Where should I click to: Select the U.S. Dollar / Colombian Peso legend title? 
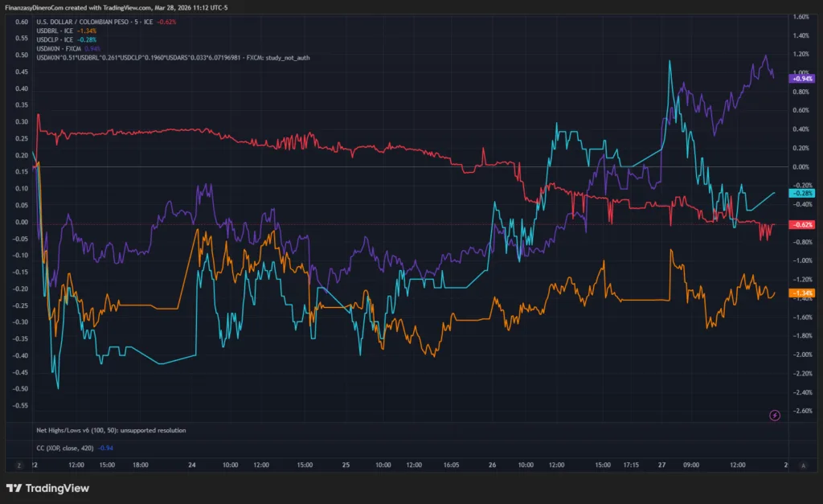[88, 22]
